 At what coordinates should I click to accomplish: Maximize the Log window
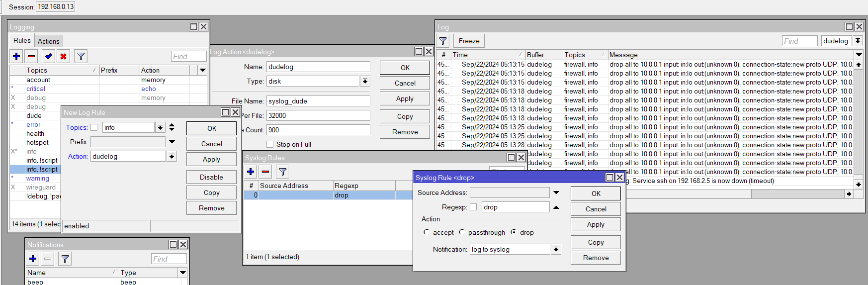coord(849,27)
